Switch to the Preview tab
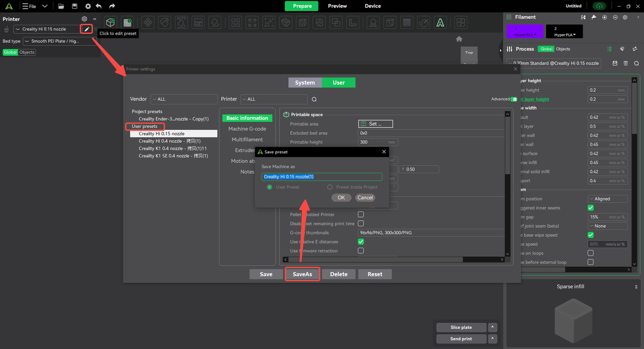 tap(337, 6)
